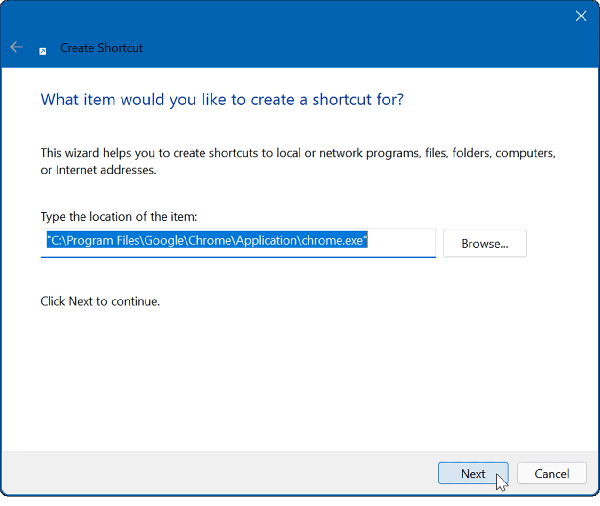Image resolution: width=600 pixels, height=506 pixels.
Task: Click the empty gray footer left of Next
Action: pos(220,474)
